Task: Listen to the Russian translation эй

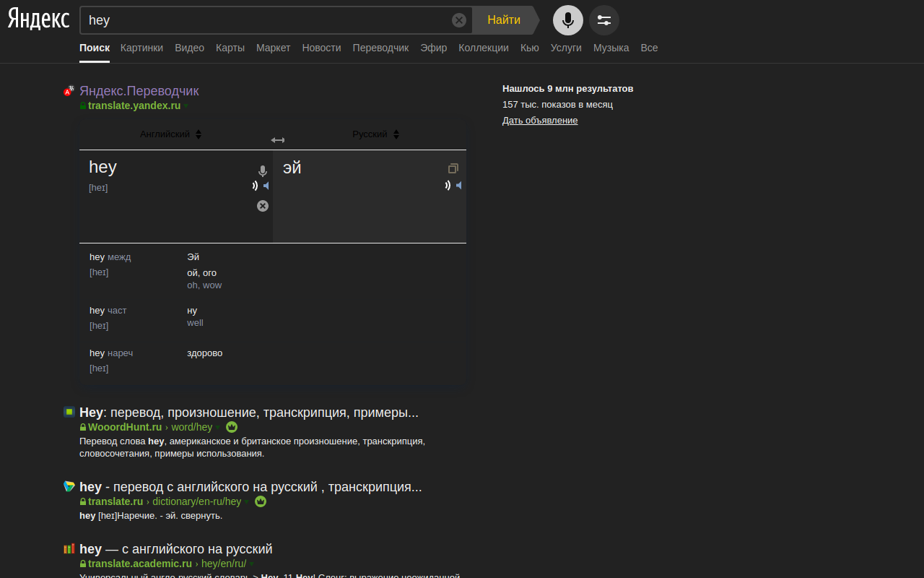Action: [x=454, y=186]
